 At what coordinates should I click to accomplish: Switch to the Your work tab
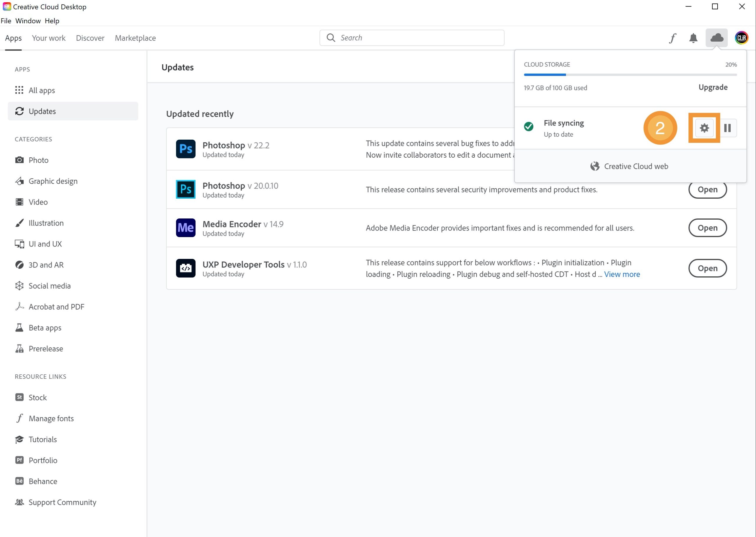[x=49, y=38]
